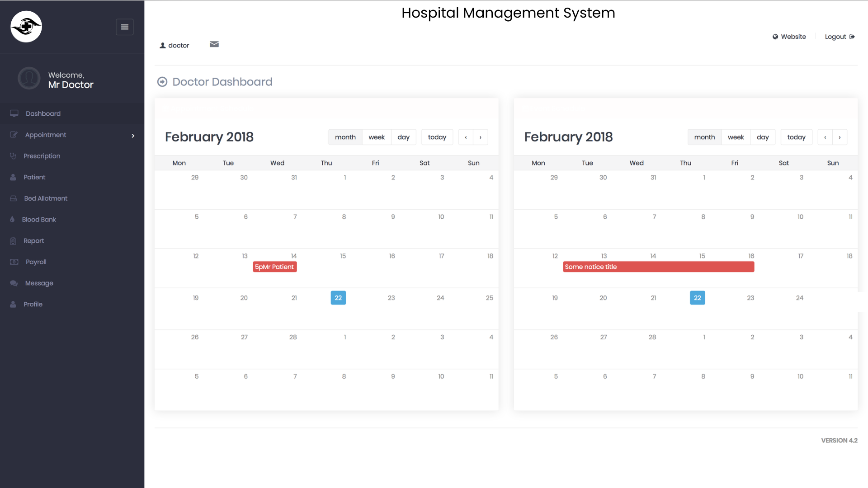Switch right calendar to day view

[763, 137]
